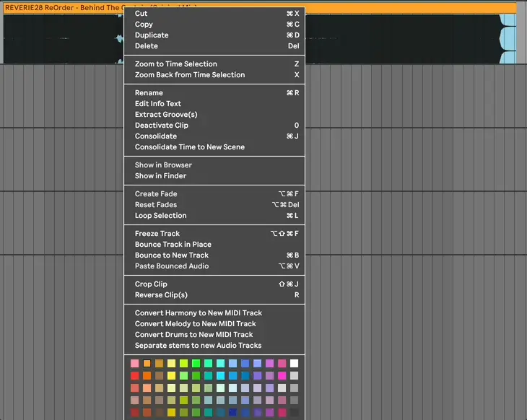Click Convert Drums to New MIDI Track

coord(214,334)
